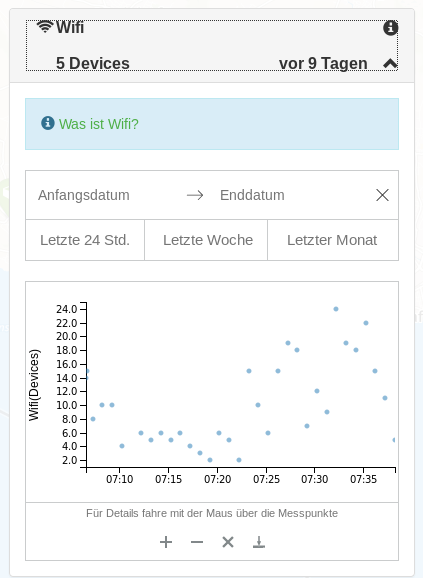423x578 pixels.
Task: Zoom in on chart with plus icon
Action: tap(166, 542)
